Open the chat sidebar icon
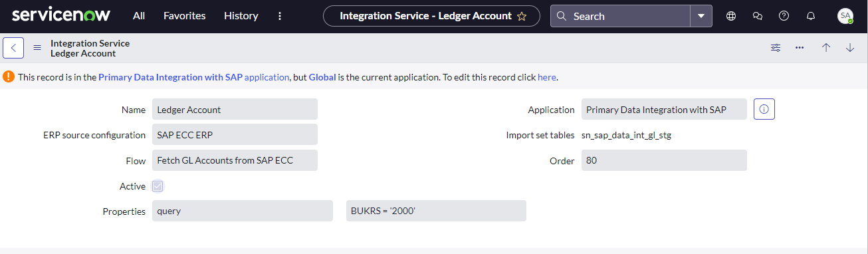868x254 pixels. pyautogui.click(x=758, y=16)
